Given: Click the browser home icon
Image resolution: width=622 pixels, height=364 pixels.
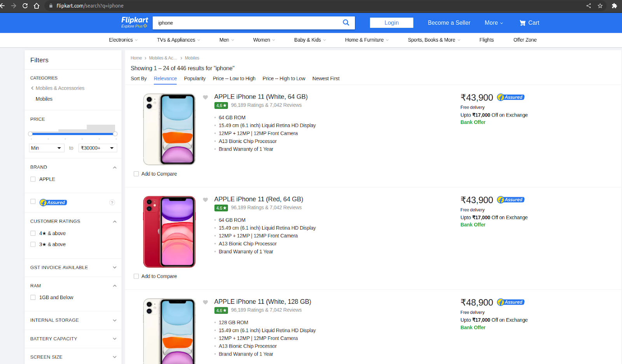Looking at the screenshot, I should [x=37, y=6].
